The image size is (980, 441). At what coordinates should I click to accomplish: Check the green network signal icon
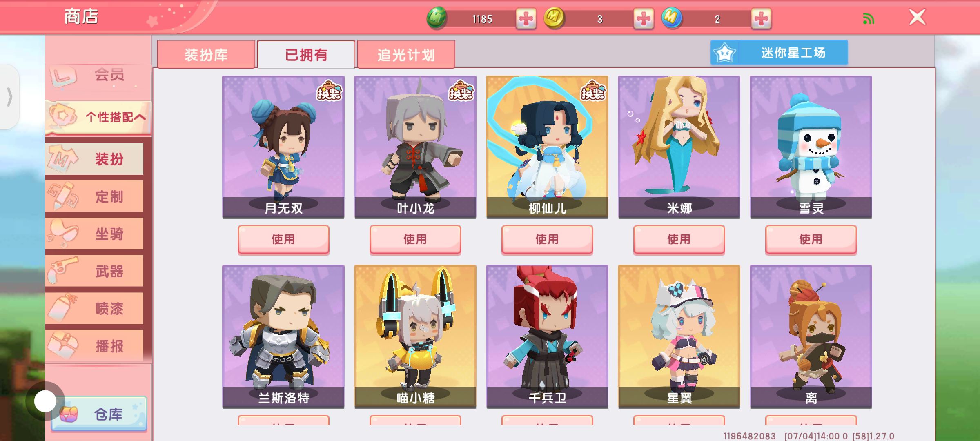click(x=869, y=19)
